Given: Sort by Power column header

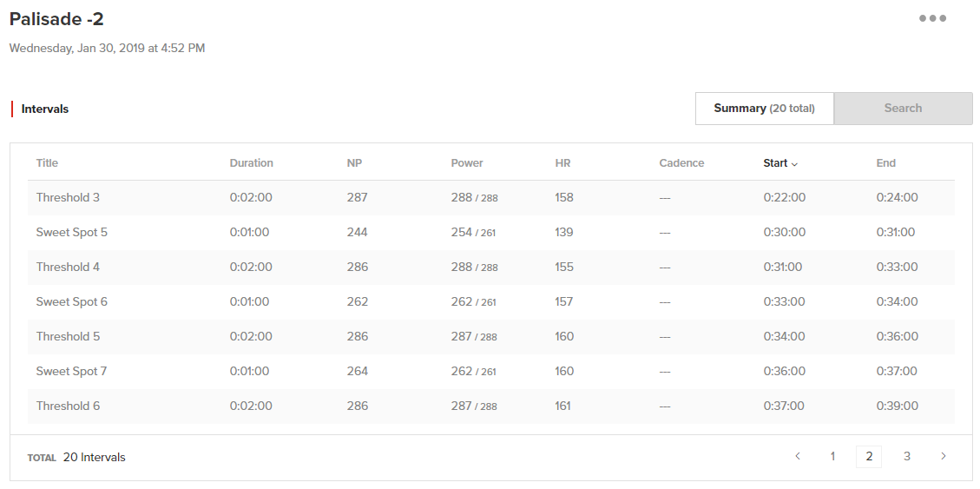Looking at the screenshot, I should click(x=467, y=163).
